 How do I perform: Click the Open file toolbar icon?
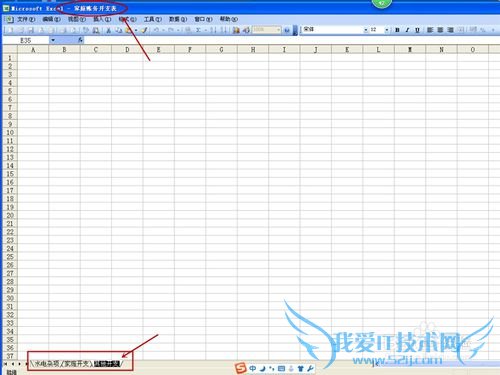21,30
